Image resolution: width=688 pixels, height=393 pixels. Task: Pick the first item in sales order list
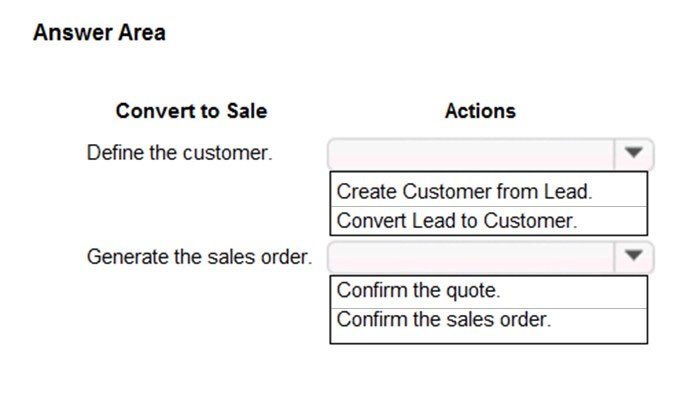click(488, 292)
